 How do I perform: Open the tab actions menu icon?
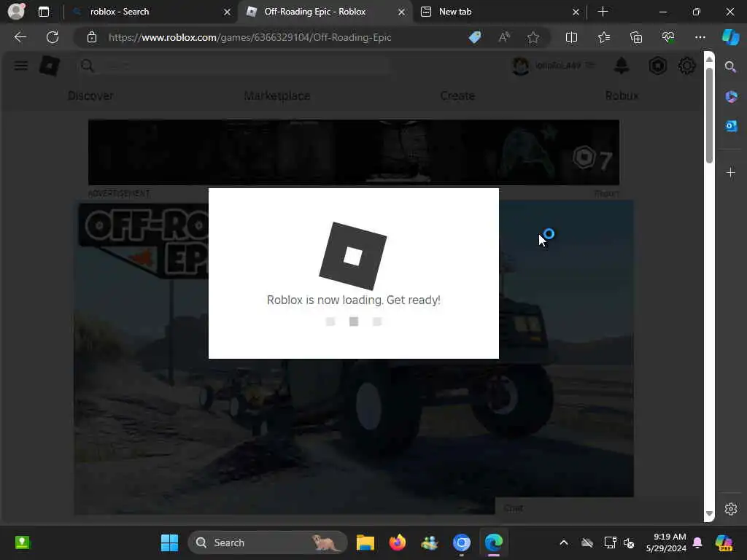43,12
